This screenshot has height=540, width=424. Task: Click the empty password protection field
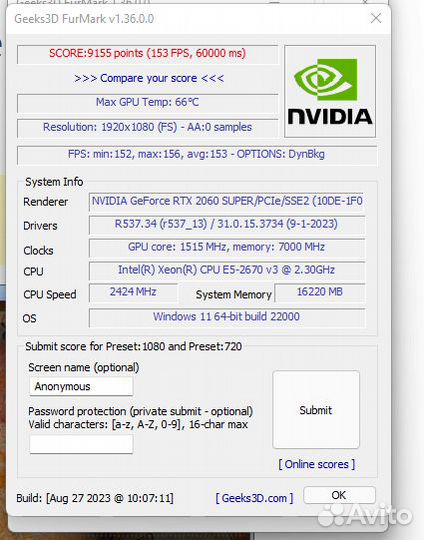[x=81, y=444]
